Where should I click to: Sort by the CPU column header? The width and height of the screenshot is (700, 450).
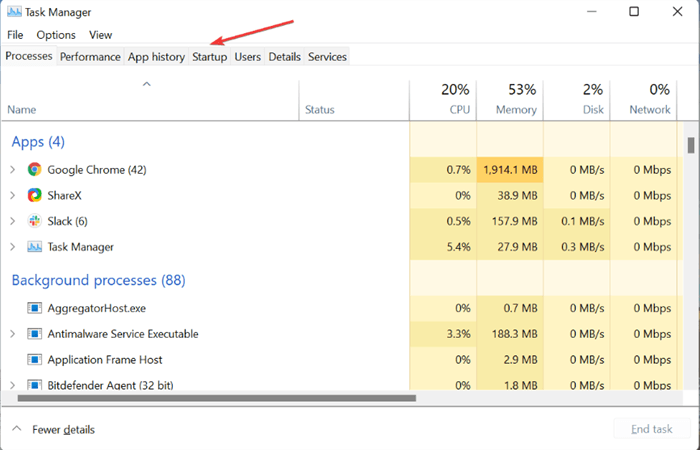(443, 100)
